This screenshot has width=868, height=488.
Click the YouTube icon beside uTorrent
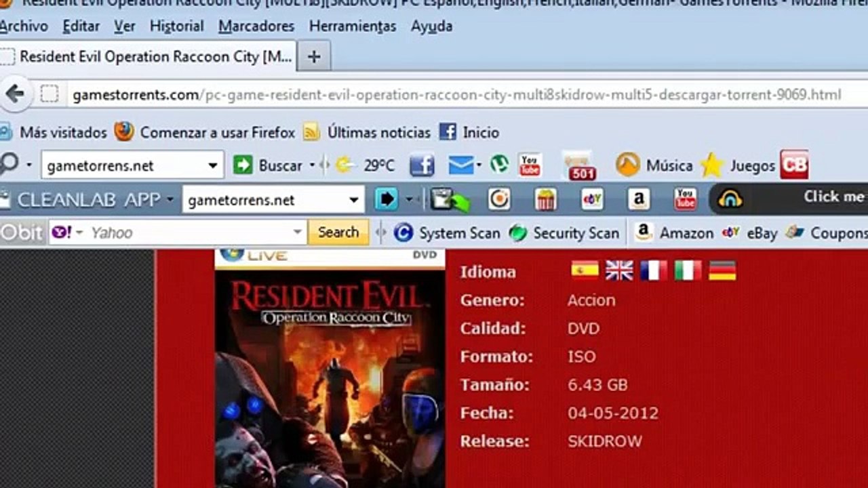[530, 165]
